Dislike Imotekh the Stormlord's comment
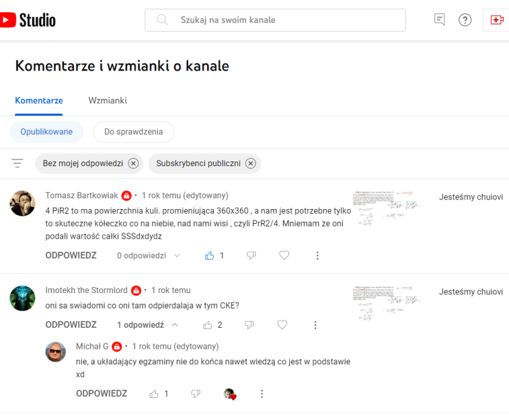 tap(249, 325)
